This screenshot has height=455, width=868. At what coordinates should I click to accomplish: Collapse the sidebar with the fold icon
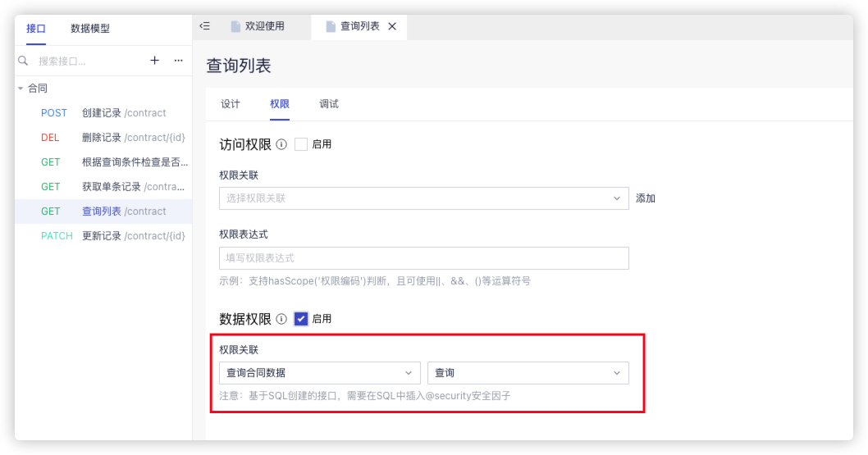pos(205,26)
